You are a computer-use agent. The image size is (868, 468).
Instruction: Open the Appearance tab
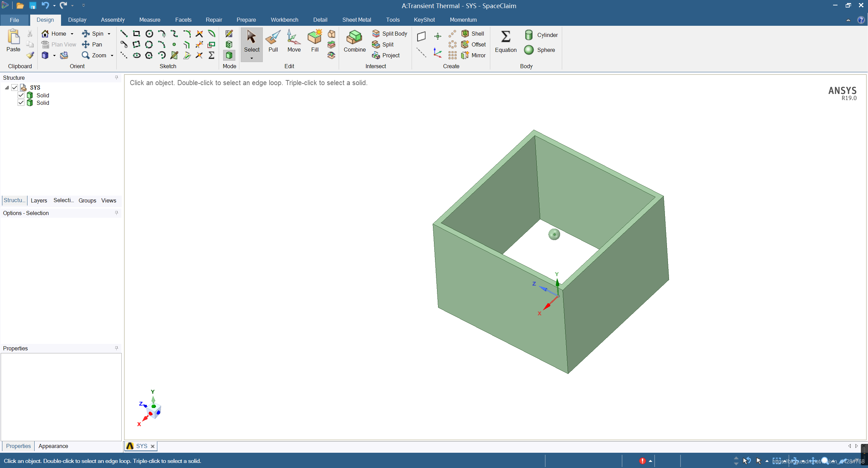tap(53, 446)
